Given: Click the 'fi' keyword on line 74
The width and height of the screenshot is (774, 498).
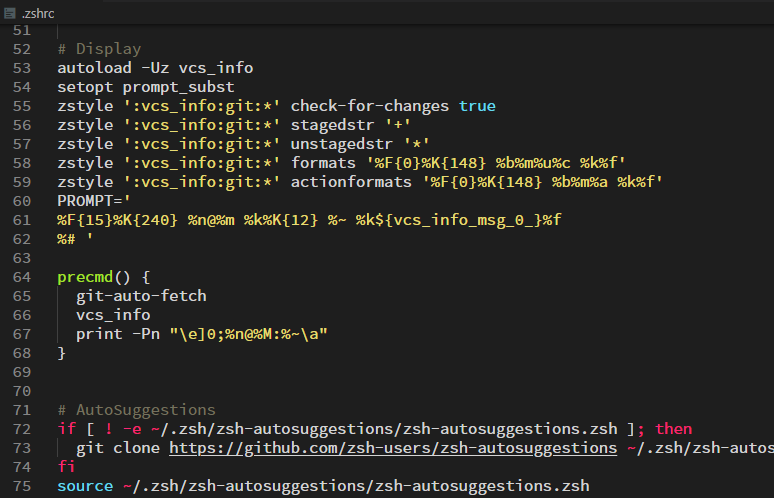Looking at the screenshot, I should 66,467.
